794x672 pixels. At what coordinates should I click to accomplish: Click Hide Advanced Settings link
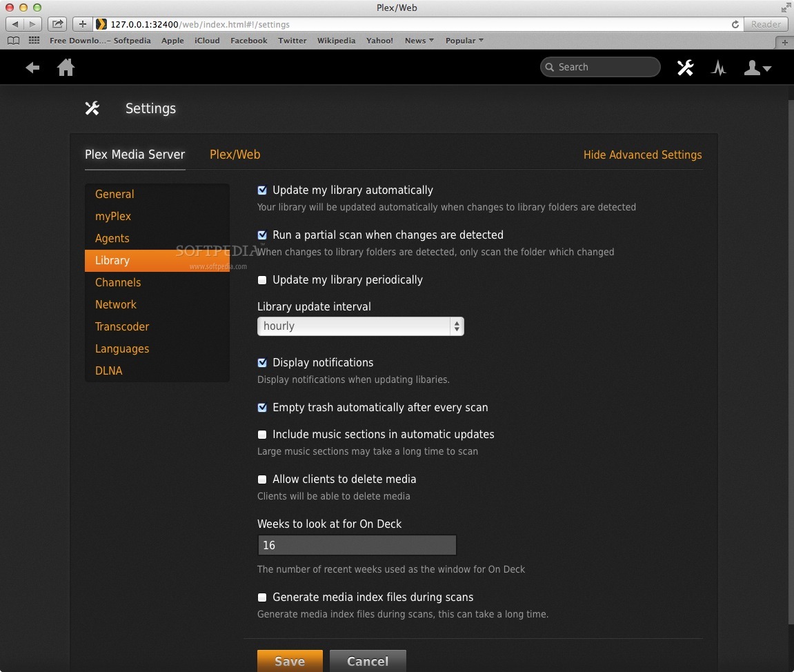pos(643,155)
